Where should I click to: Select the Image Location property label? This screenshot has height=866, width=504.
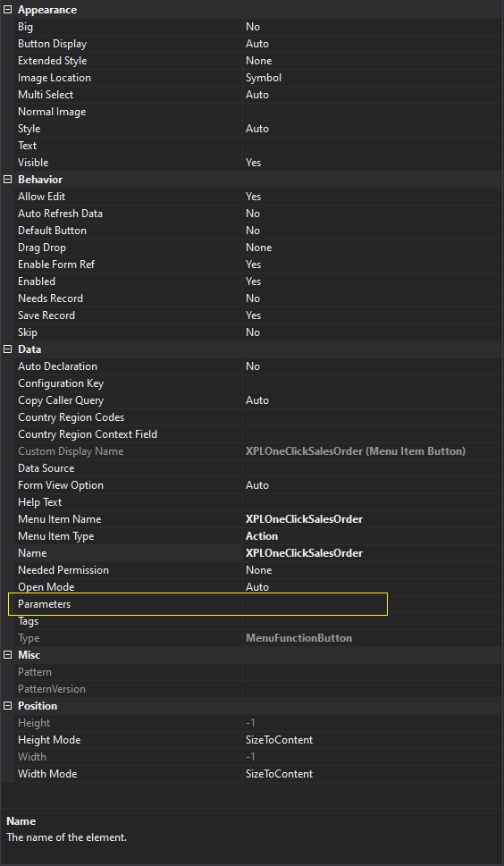pyautogui.click(x=55, y=78)
